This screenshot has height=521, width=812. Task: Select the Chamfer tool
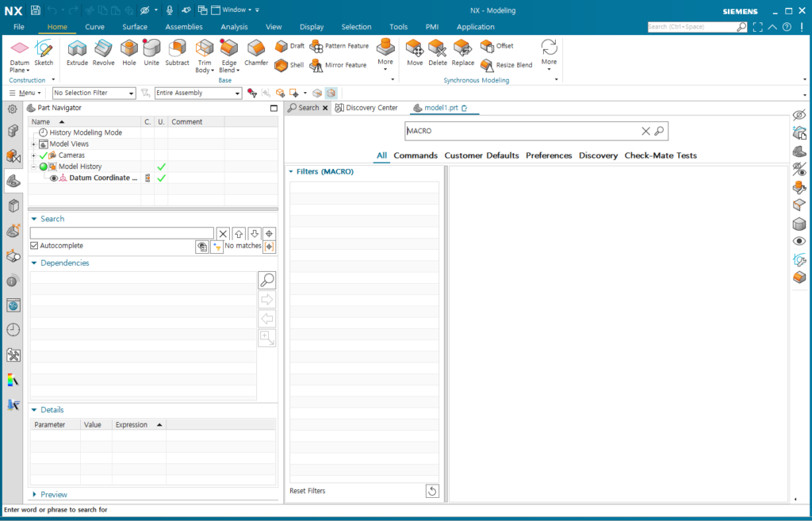256,53
